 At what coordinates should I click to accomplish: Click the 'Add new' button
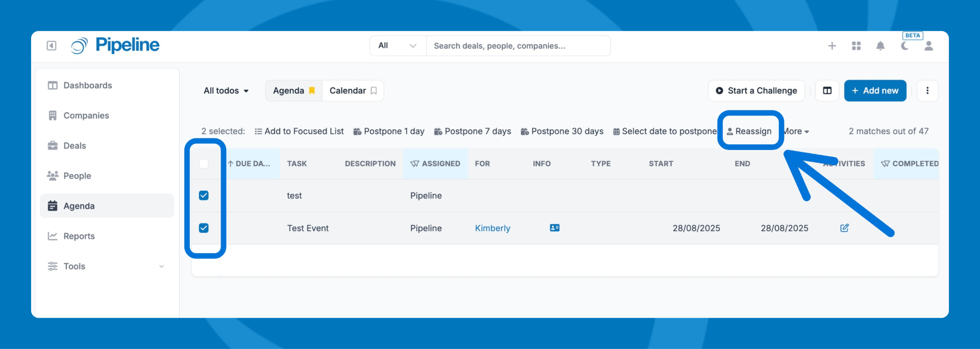[875, 91]
